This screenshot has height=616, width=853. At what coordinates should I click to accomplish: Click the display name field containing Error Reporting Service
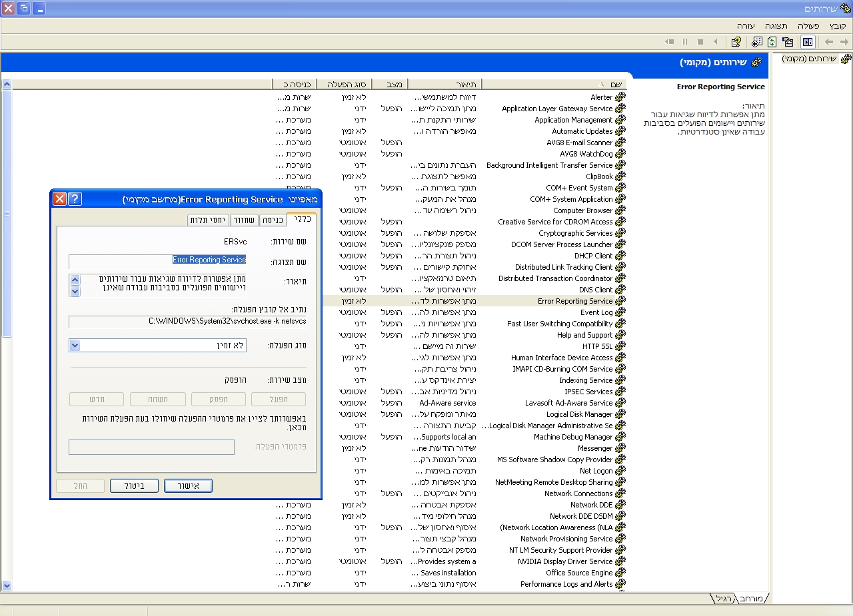[159, 262]
